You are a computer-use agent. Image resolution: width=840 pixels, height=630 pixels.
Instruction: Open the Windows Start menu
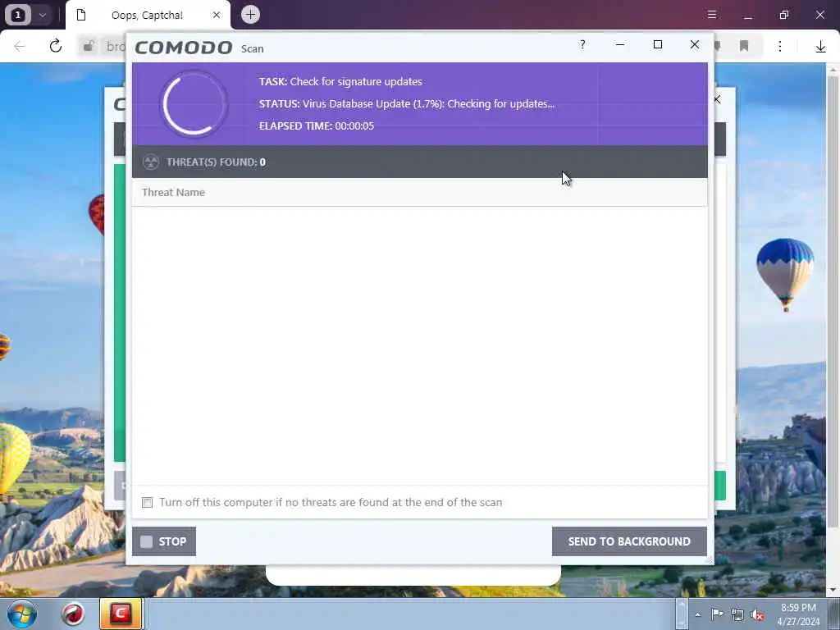coord(22,614)
